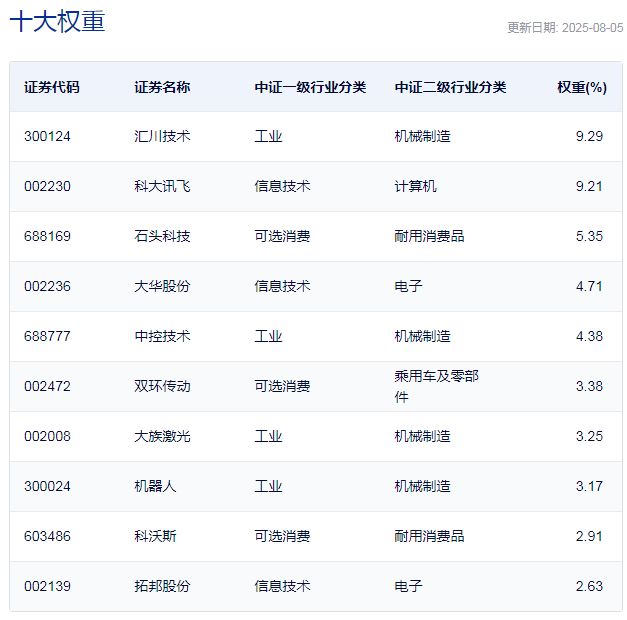Click 工业 in the 汇川技术 row

coord(268,136)
